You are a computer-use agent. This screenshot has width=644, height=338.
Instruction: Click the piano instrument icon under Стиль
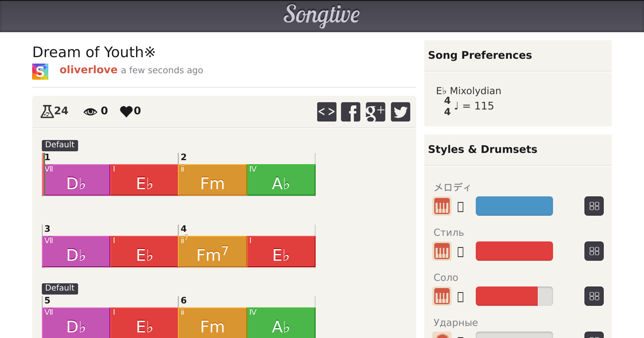coord(442,251)
